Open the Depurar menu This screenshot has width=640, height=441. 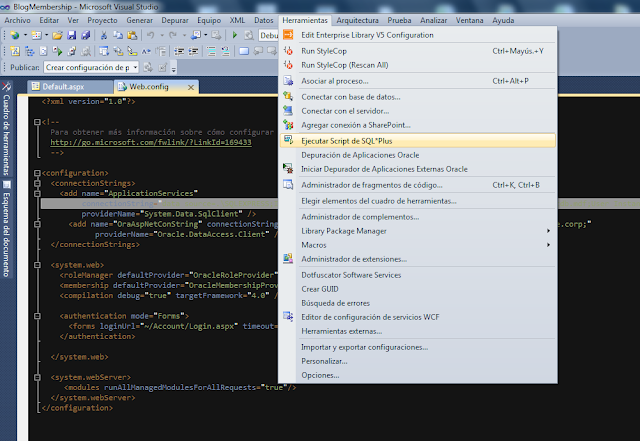click(x=175, y=20)
